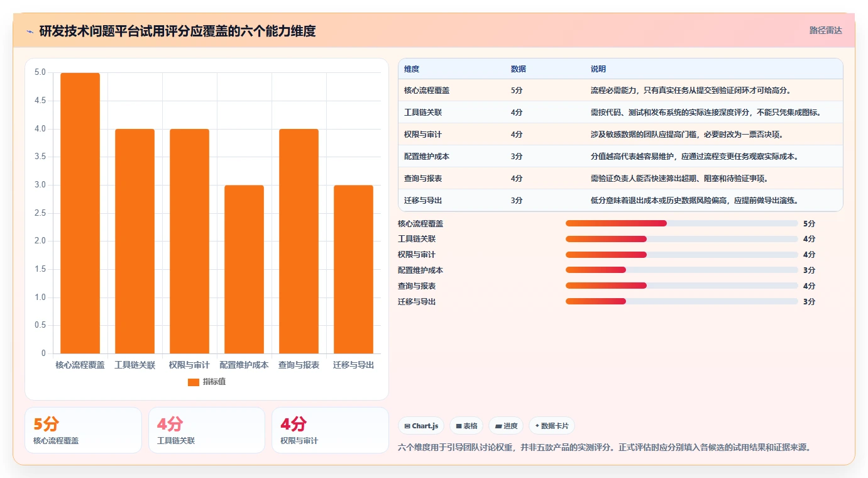Click the 配置维护成本 progress bar
The height and width of the screenshot is (478, 868).
(681, 270)
